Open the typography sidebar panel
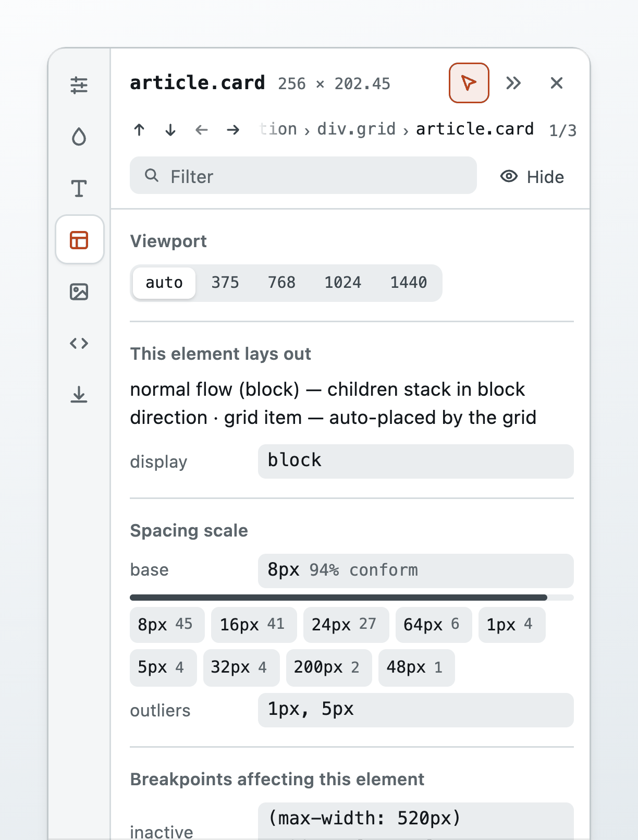Image resolution: width=638 pixels, height=840 pixels. click(79, 188)
